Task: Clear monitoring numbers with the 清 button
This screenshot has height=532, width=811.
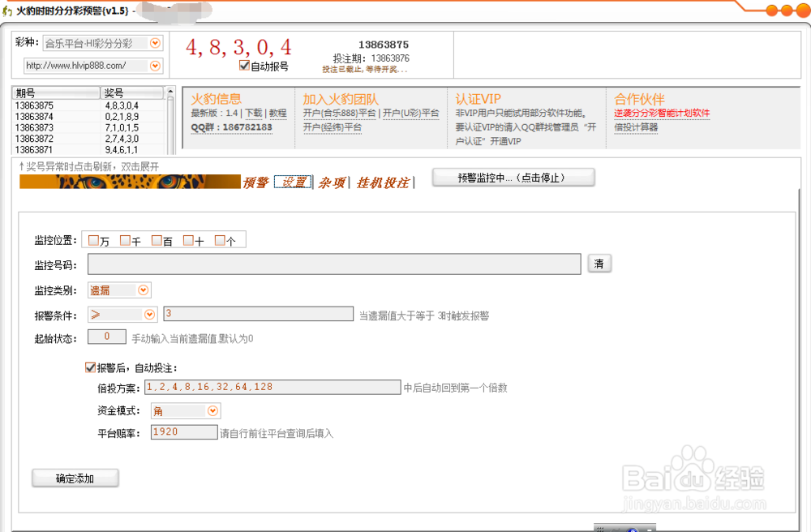Action: tap(599, 264)
